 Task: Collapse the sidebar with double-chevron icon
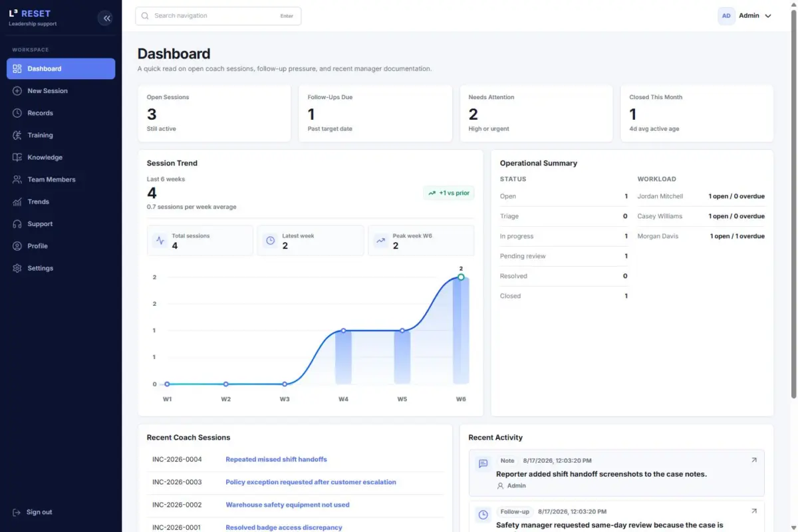[x=106, y=18]
